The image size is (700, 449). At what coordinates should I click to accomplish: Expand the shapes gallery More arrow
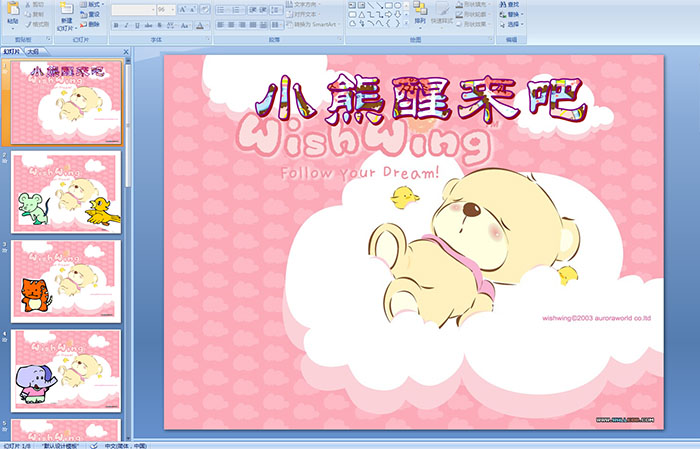406,23
